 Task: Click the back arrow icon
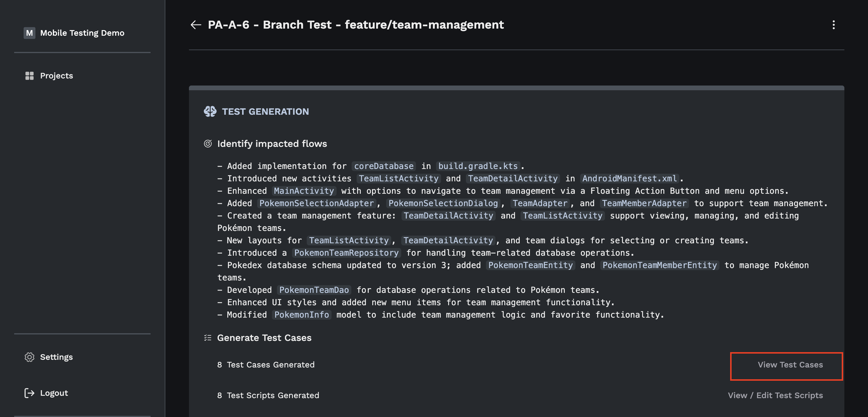[x=196, y=25]
